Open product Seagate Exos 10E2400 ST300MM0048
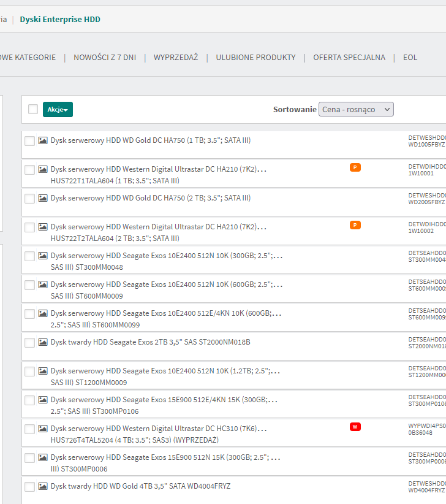Viewport: 446px width, 504px height. (167, 261)
